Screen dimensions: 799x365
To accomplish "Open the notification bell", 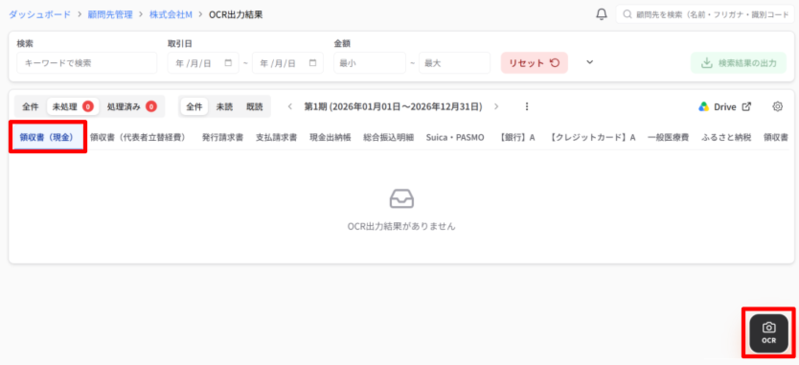I will tap(601, 14).
